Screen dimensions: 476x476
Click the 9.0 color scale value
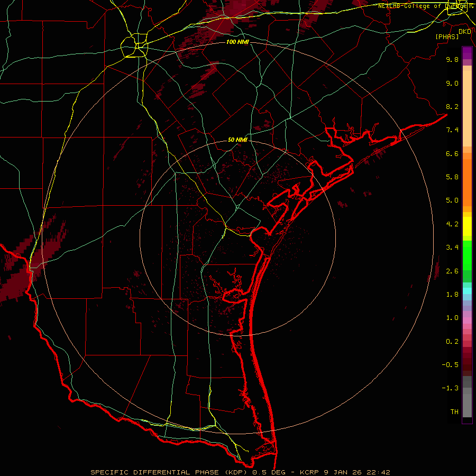point(452,83)
